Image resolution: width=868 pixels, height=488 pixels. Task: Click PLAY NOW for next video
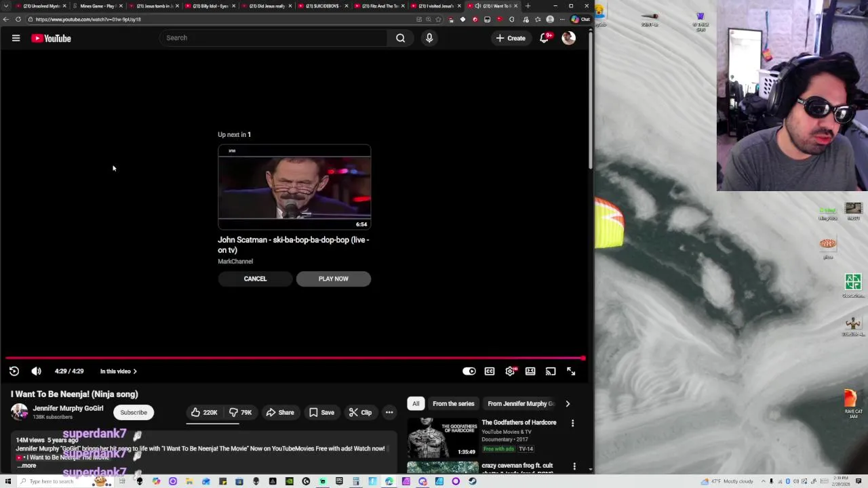334,279
